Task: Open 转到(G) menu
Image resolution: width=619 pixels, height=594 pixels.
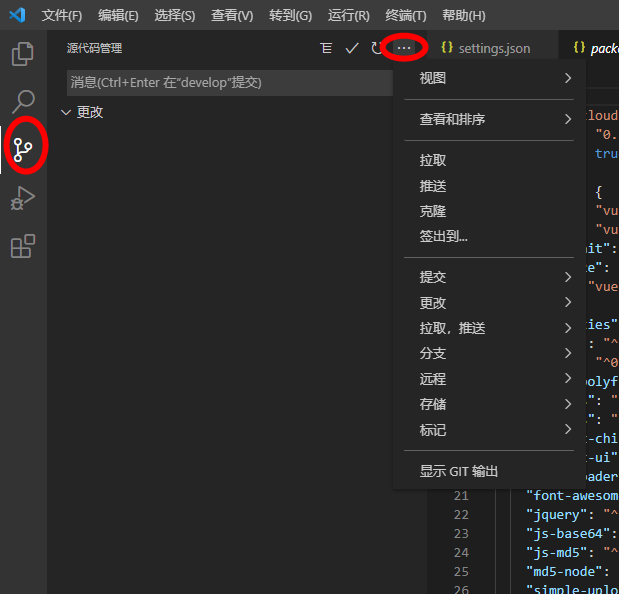Action: click(291, 15)
